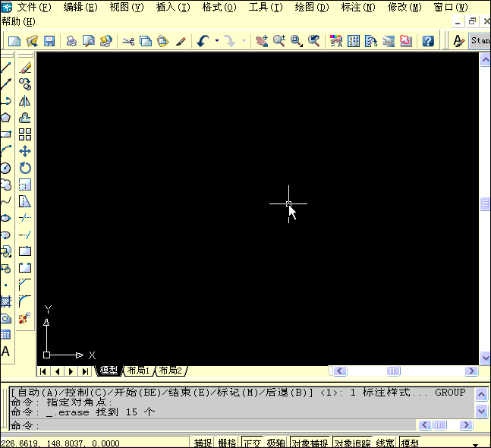Open status bar tray menu arrow
Viewport: 491px width, 448px height.
[475, 444]
